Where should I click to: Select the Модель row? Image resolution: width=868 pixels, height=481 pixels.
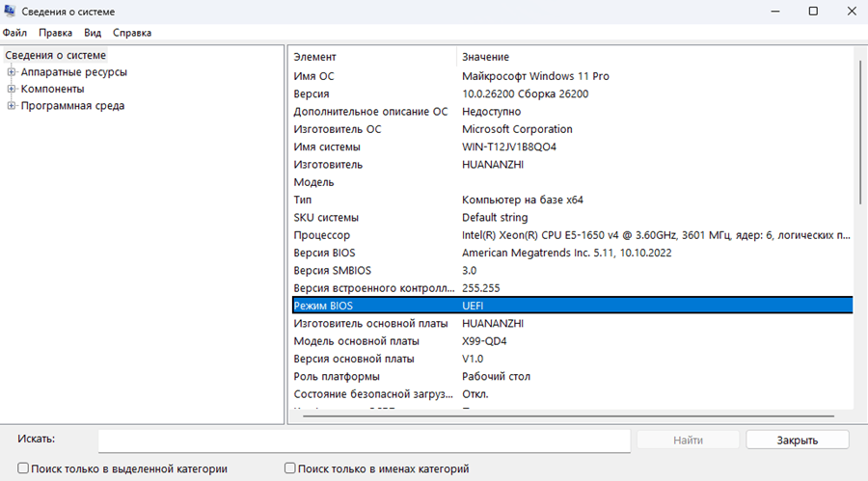pos(572,182)
